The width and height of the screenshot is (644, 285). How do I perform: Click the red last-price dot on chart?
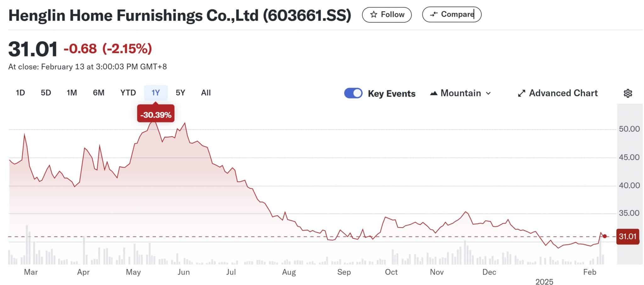click(x=604, y=236)
